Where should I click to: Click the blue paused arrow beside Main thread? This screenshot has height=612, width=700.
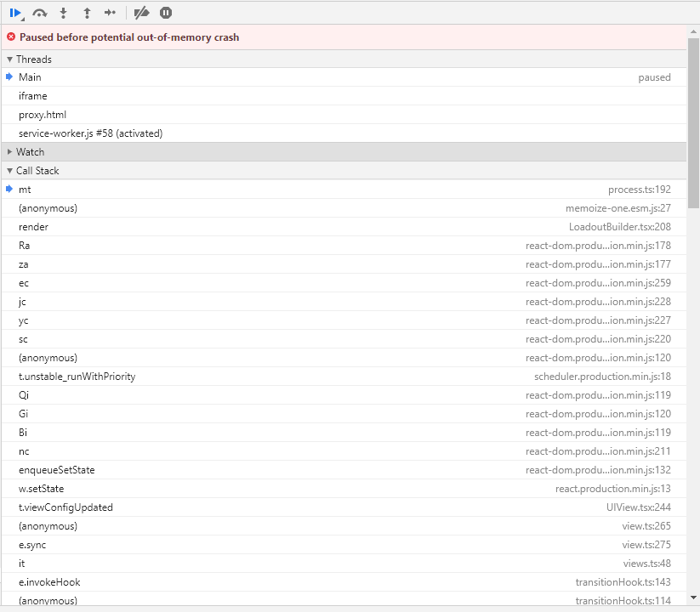click(x=11, y=76)
